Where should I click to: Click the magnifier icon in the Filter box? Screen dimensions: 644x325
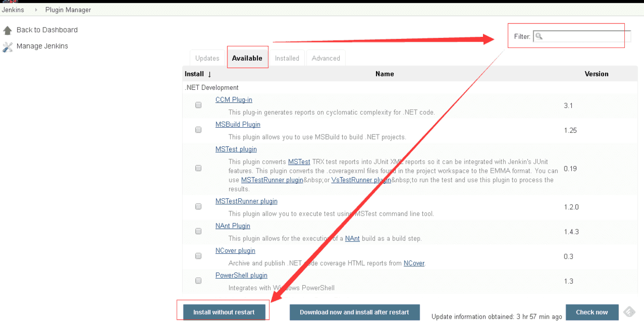pyautogui.click(x=539, y=36)
